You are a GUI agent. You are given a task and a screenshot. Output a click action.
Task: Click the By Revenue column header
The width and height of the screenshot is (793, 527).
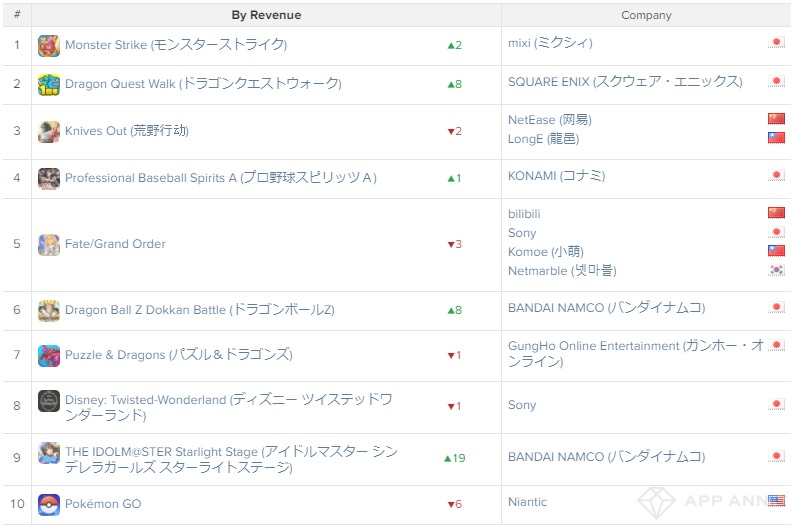coord(266,15)
